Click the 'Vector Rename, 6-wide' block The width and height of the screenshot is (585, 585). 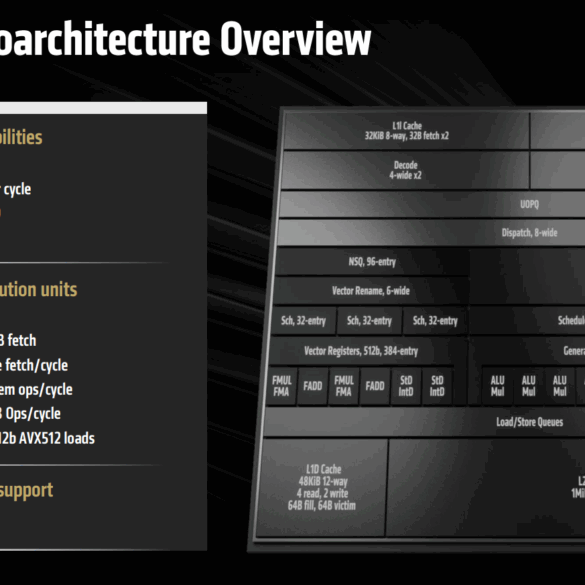pos(371,291)
